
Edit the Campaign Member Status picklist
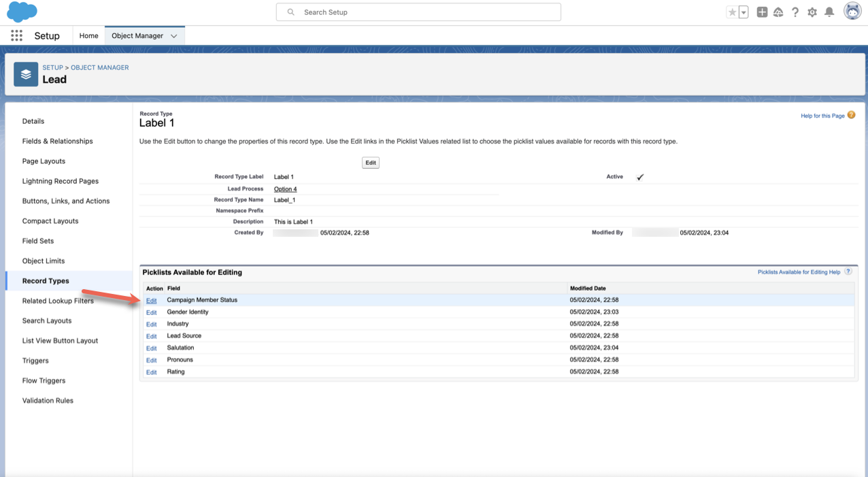coord(151,301)
